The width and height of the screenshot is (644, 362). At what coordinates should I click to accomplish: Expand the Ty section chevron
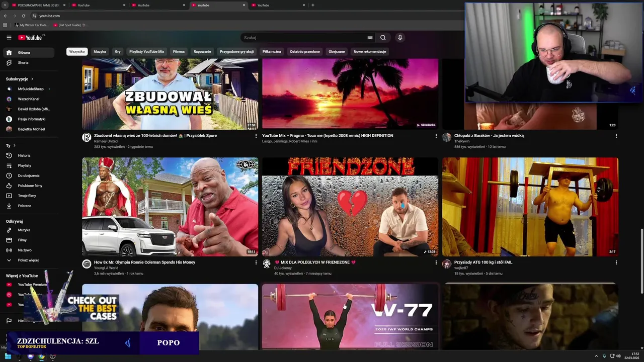(x=14, y=145)
